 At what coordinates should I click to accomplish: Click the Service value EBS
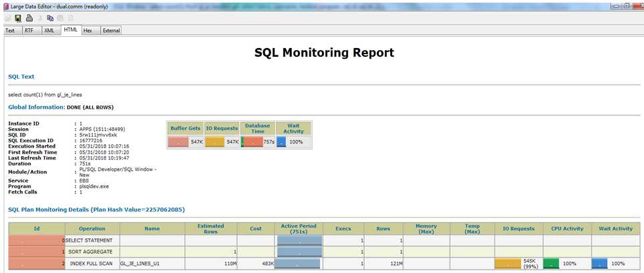pos(84,181)
